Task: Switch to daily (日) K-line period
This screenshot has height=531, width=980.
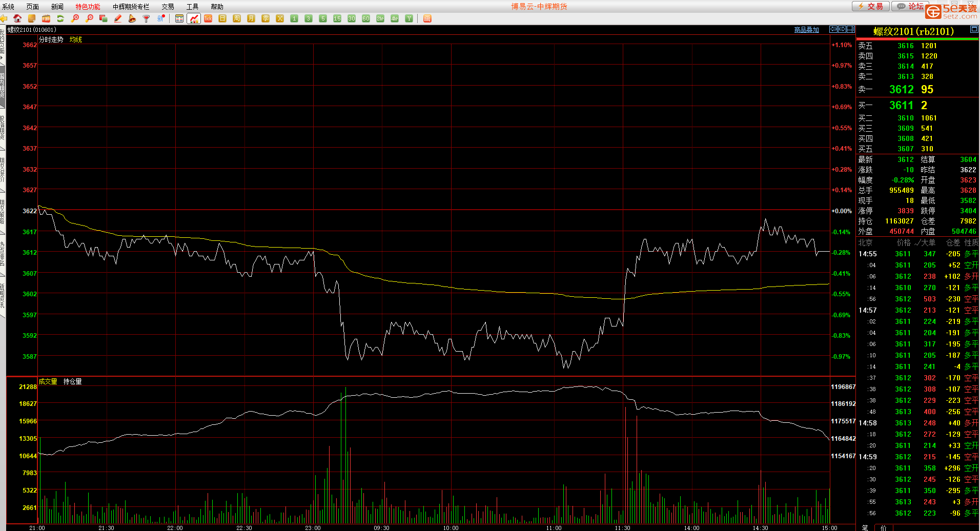Action: 222,18
